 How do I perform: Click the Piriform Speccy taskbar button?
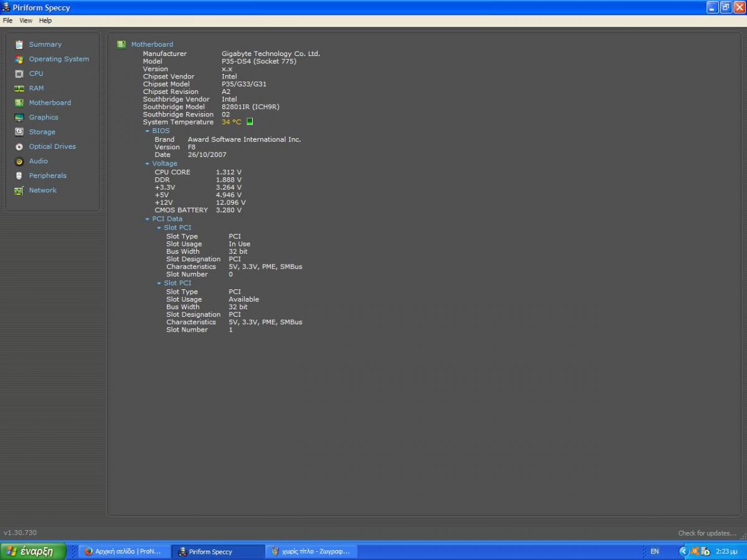pyautogui.click(x=218, y=551)
